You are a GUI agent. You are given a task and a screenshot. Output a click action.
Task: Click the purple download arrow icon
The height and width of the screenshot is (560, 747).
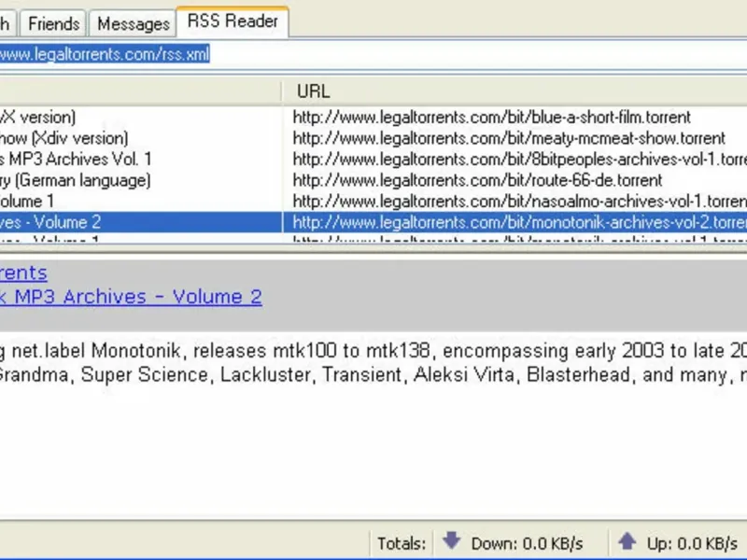click(451, 540)
